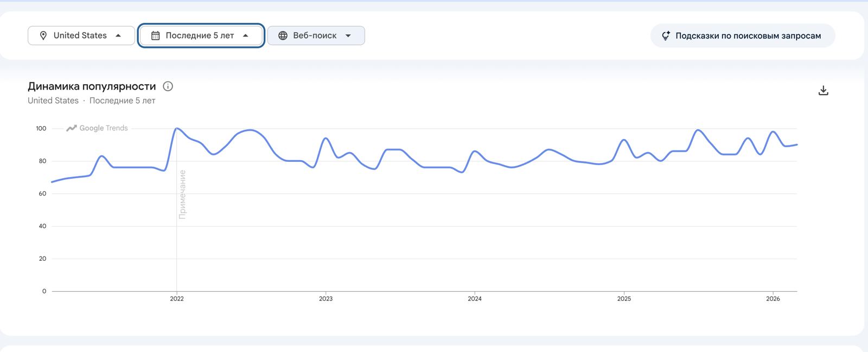Viewport: 868px width, 352px height.
Task: Open info icon beside Динамика популярности
Action: (168, 86)
